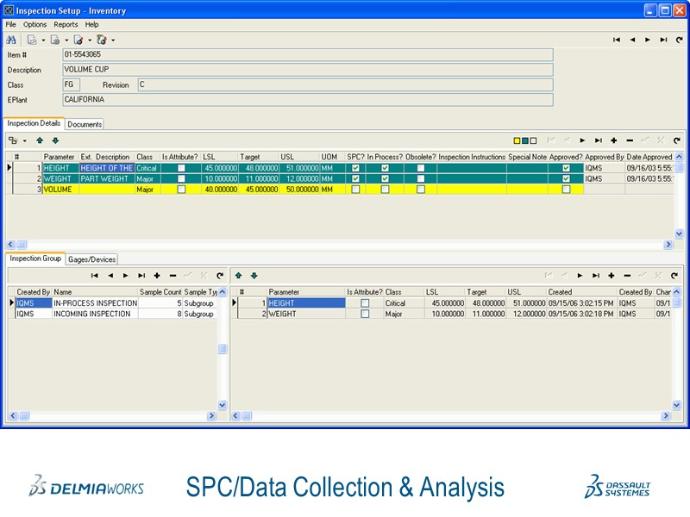The image size is (690, 517).
Task: Open dropdown arrow beside first document toolbar icon
Action: [44, 40]
